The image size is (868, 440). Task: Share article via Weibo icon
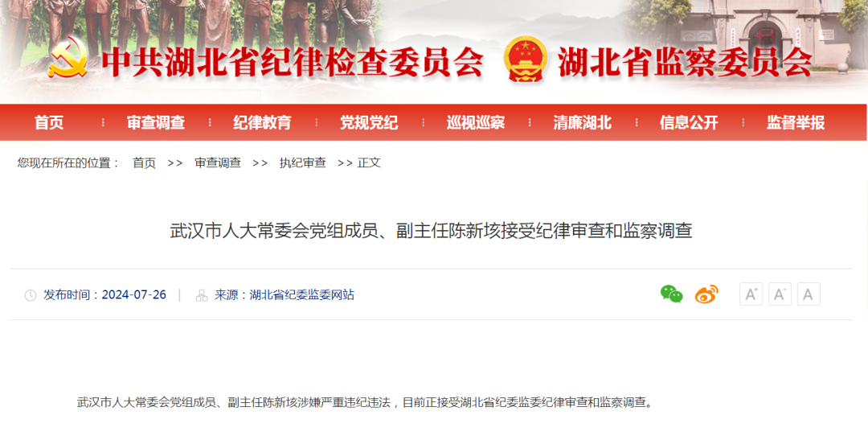[x=706, y=294]
